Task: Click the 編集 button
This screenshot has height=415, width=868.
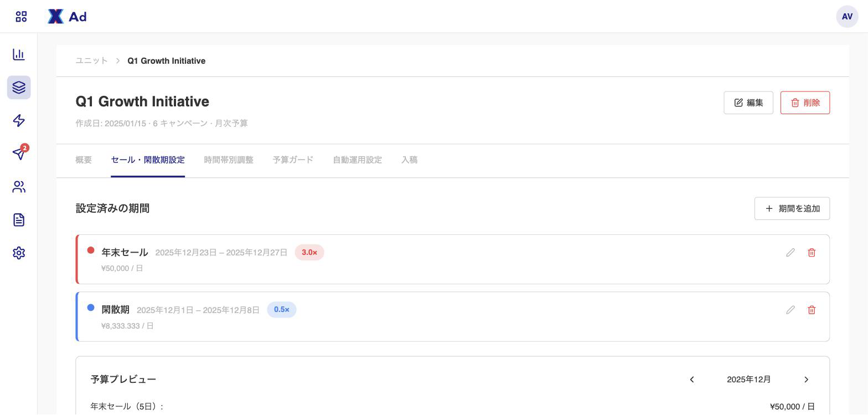Action: tap(748, 103)
